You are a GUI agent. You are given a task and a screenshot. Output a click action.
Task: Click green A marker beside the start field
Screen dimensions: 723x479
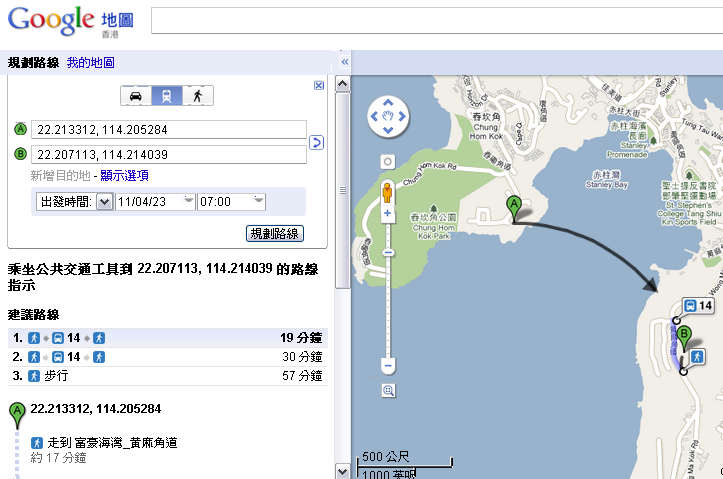coord(20,129)
